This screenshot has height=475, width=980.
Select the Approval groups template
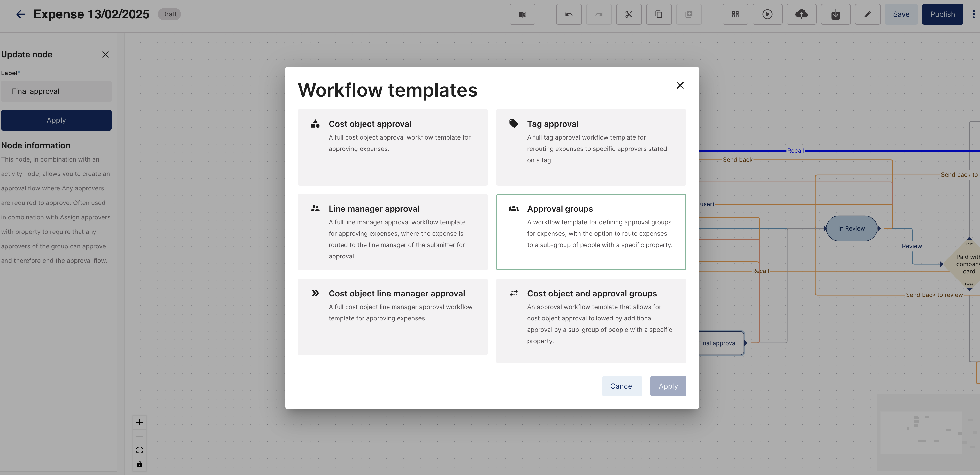pos(591,232)
